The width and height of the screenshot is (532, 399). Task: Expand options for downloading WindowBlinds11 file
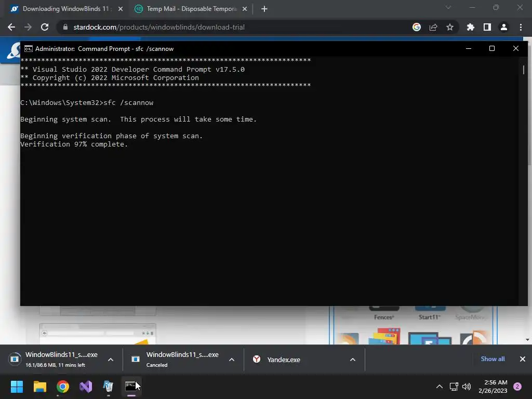(111, 360)
